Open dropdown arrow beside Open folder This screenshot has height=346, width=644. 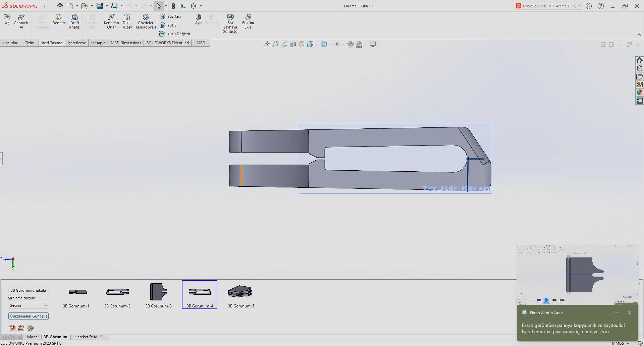(x=92, y=6)
